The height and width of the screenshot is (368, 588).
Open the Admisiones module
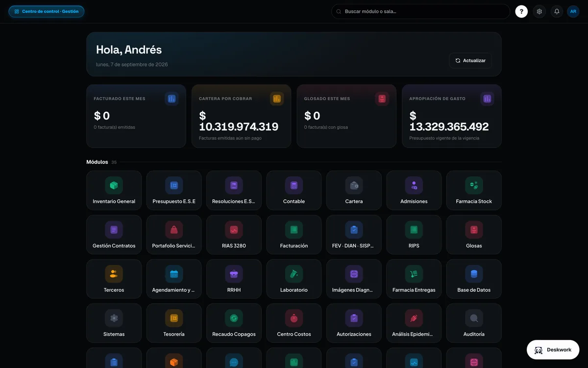coord(414,190)
